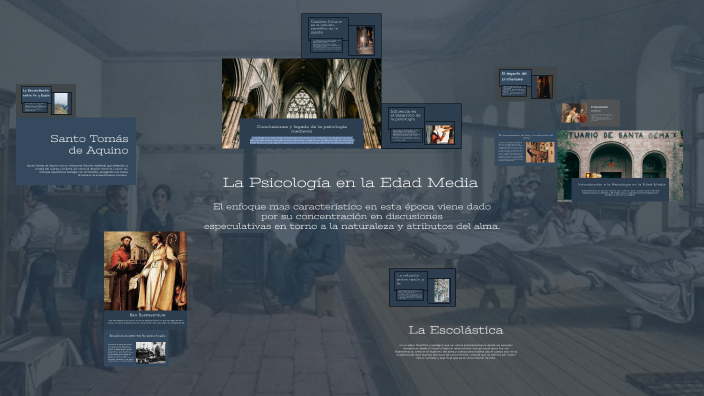Viewport: 704px width, 396px height.
Task: Open the gray subtopic card with priest painting
Action: [590, 113]
